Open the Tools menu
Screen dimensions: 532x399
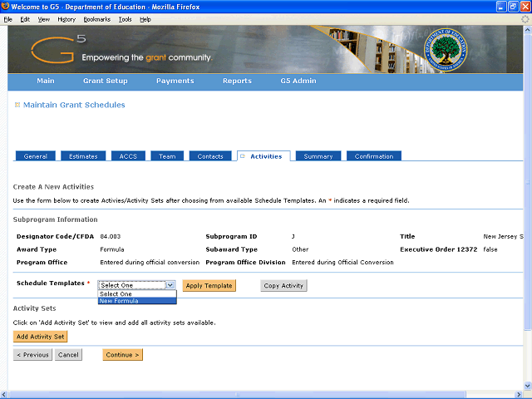(125, 19)
